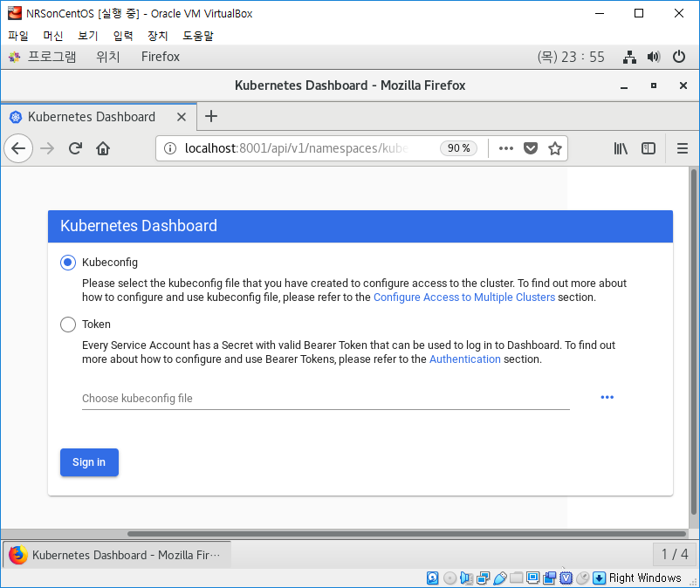This screenshot has width=700, height=588.
Task: Close the Kubernetes Dashboard tab
Action: [x=182, y=117]
